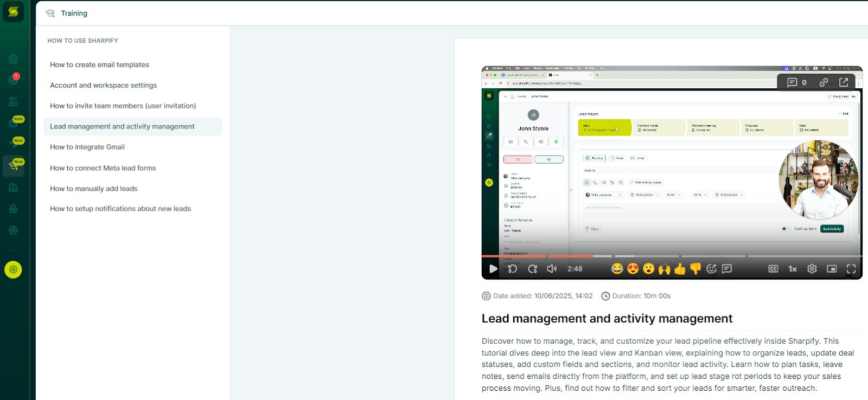
Task: Play the training video
Action: pyautogui.click(x=493, y=269)
